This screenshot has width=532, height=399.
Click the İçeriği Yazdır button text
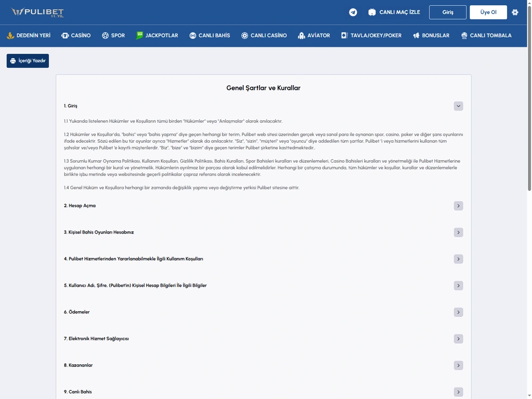click(32, 61)
